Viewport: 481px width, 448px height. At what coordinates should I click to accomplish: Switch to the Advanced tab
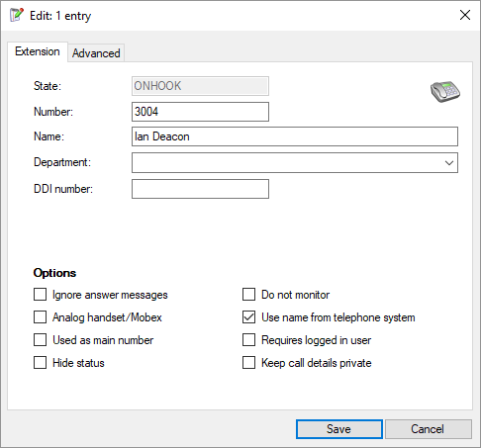(x=96, y=53)
